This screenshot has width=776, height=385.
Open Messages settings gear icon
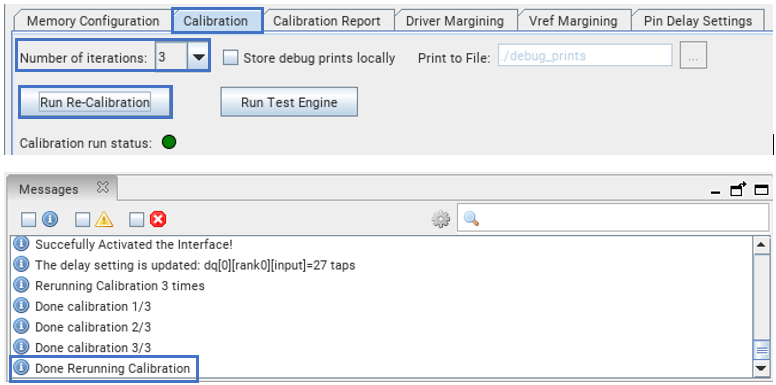pyautogui.click(x=440, y=219)
